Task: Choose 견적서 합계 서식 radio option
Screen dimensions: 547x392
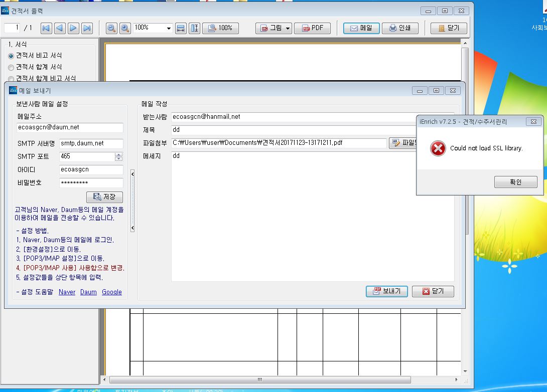Action: (x=11, y=67)
